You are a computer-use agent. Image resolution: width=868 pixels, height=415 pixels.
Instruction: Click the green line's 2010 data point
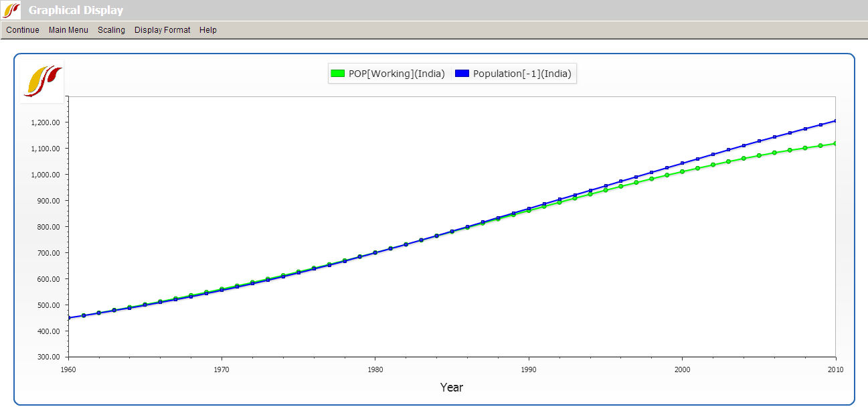point(835,143)
